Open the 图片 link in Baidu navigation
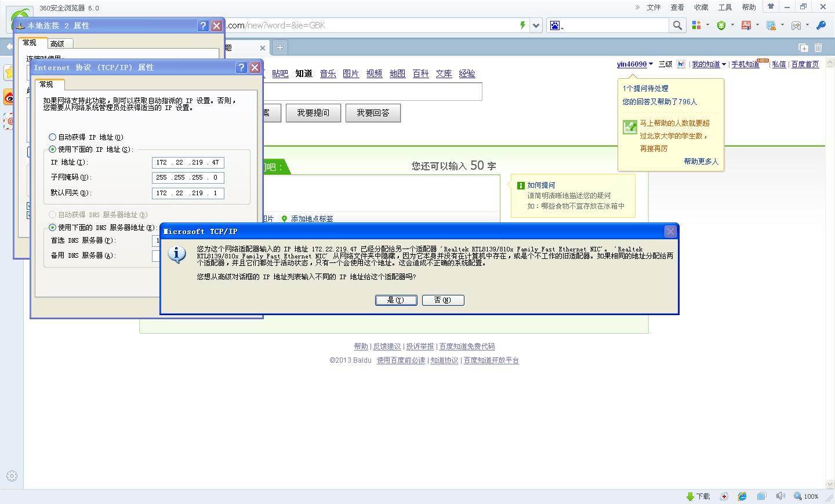 (x=351, y=74)
